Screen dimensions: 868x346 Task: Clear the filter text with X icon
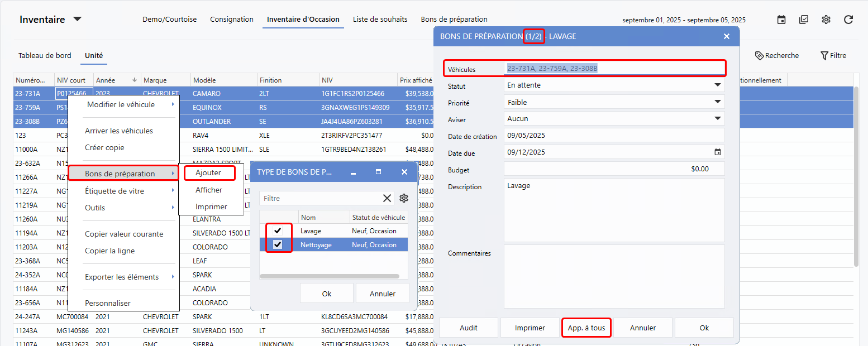(x=387, y=198)
